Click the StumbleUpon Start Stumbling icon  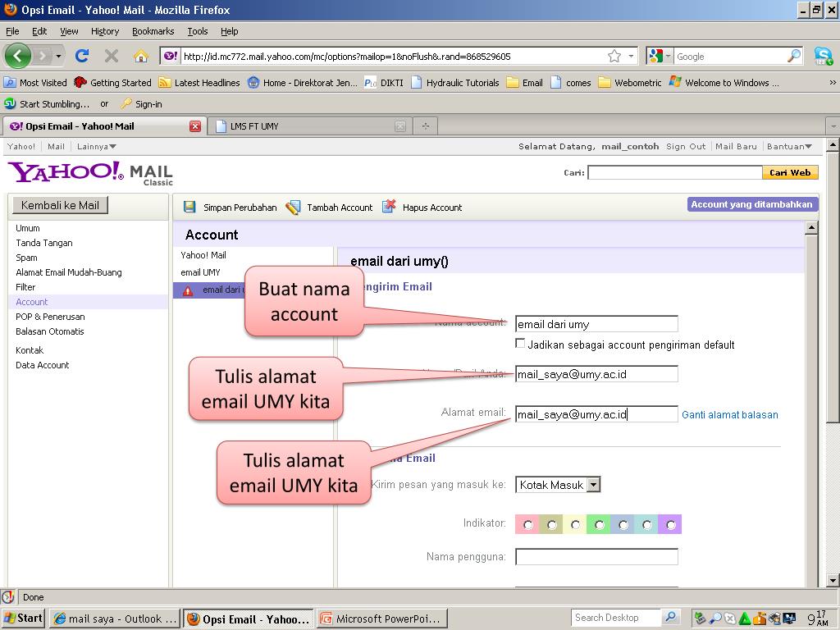10,103
